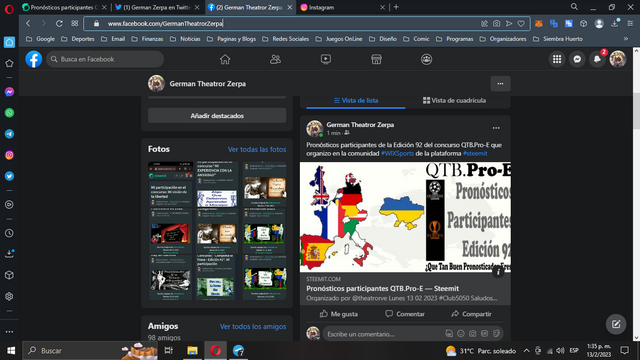Open the Finanzas bookmarks folder
Viewport: 640px width, 360px height.
[x=147, y=39]
